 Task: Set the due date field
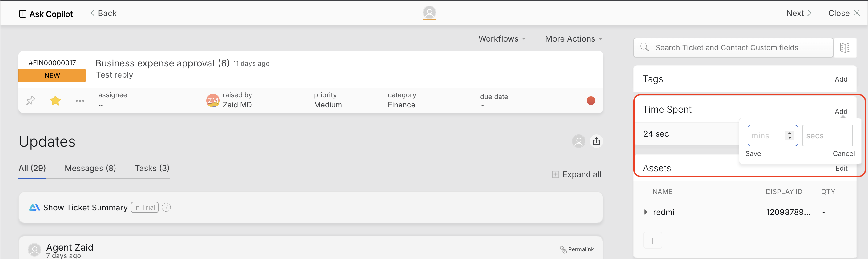point(494,101)
